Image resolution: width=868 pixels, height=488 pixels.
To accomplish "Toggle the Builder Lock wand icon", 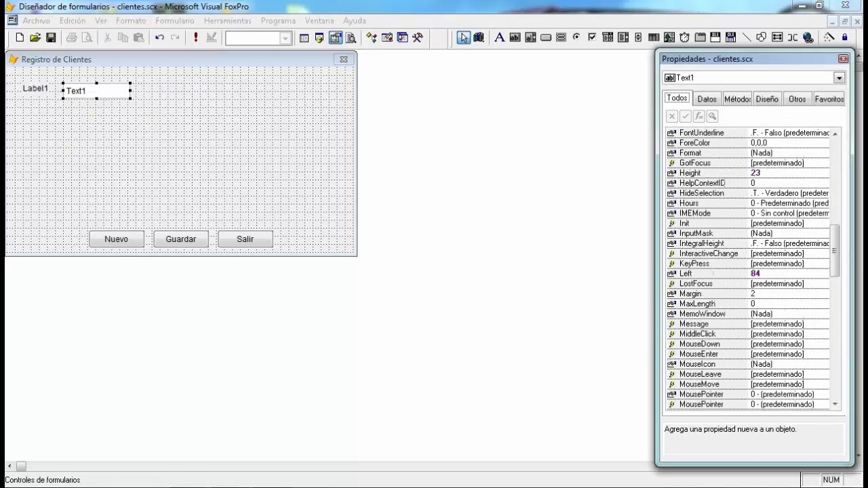I will pos(829,38).
